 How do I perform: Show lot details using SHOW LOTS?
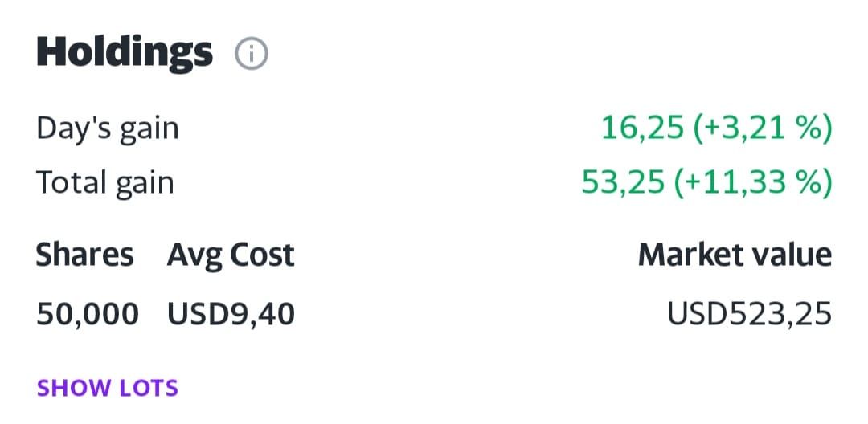[108, 388]
